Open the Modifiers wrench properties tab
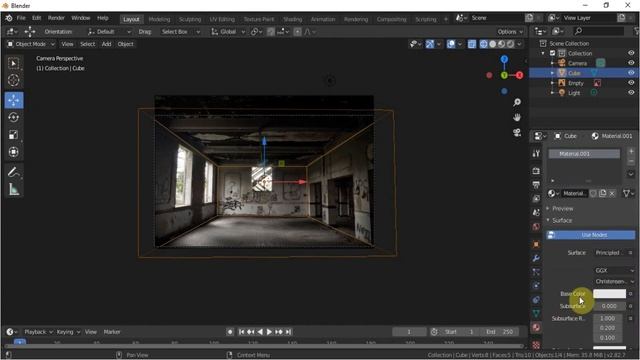640x360 pixels. tap(536, 258)
